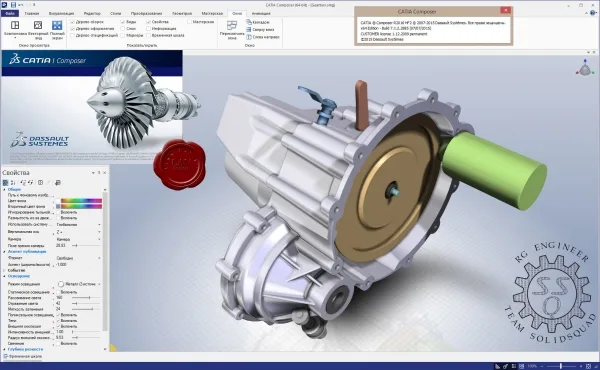This screenshot has height=370, width=600.
Task: Click the Каскадом cascade windows icon
Action: 249,22
